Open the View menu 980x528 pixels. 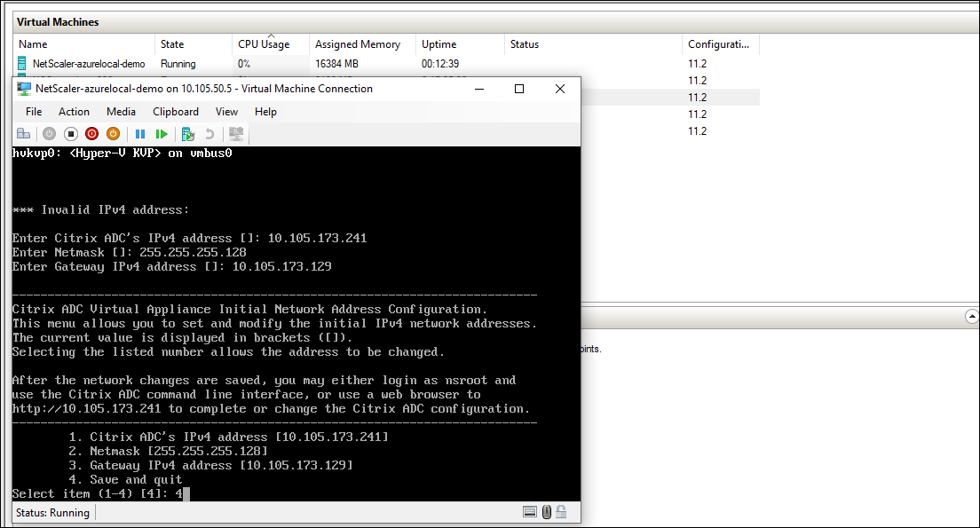(226, 112)
